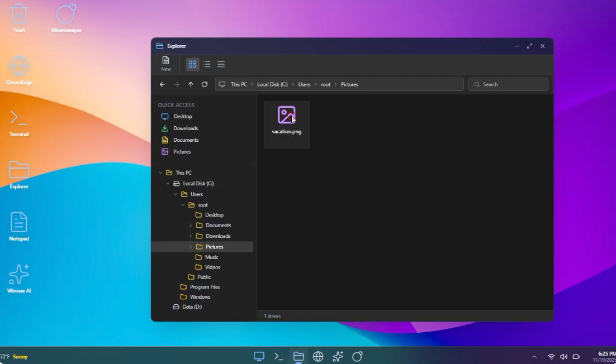Expand the Documents folder in tree
The height and width of the screenshot is (364, 616).
191,226
